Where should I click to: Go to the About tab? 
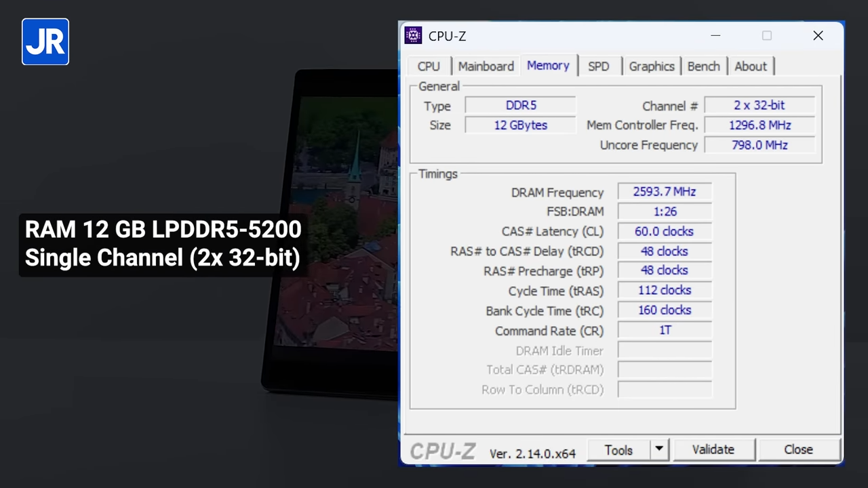tap(751, 66)
